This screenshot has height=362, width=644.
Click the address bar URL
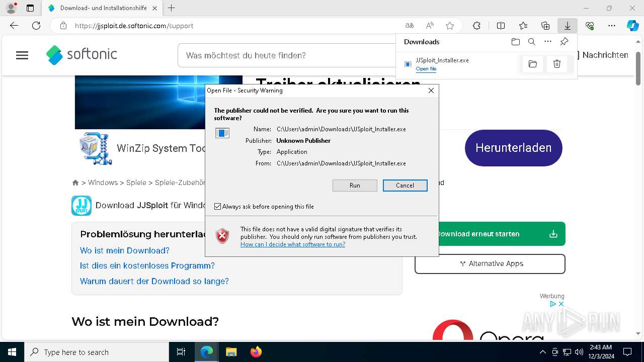pyautogui.click(x=134, y=26)
